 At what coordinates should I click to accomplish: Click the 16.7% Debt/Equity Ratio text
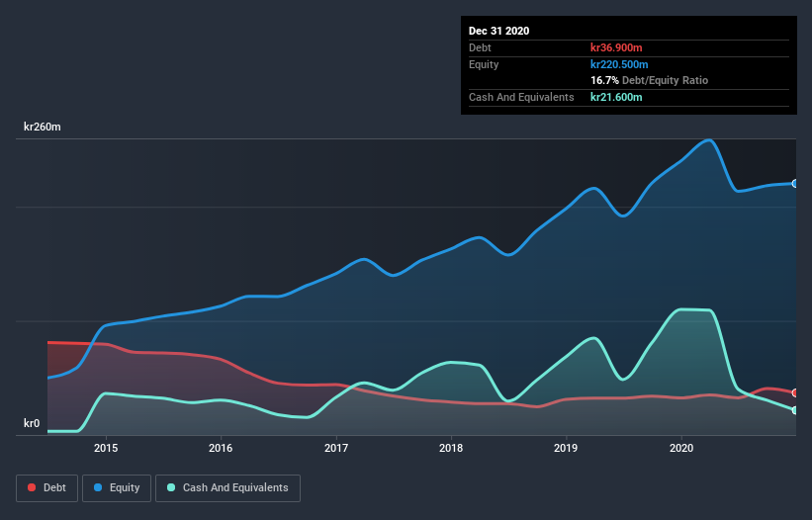click(650, 80)
